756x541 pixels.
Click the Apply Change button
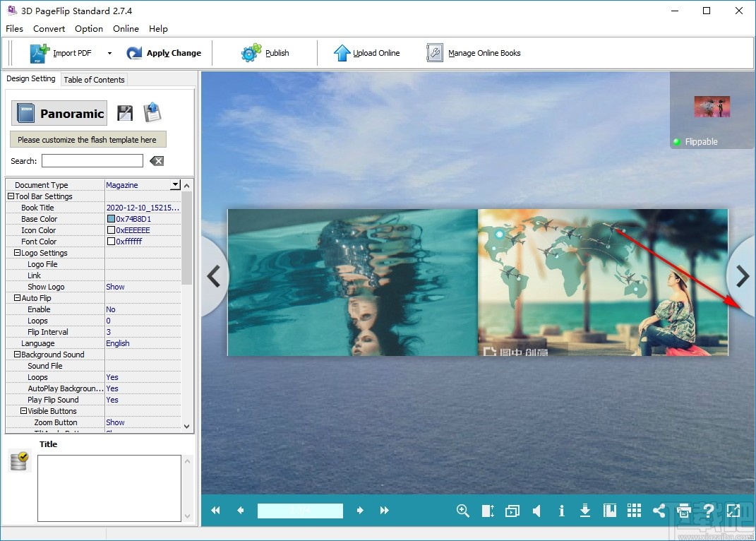[164, 53]
